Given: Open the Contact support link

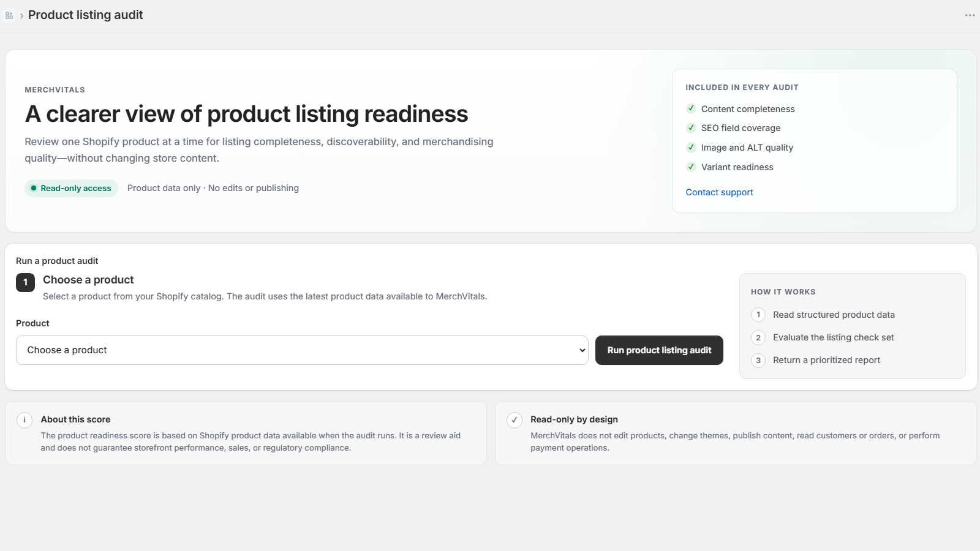Looking at the screenshot, I should click(719, 192).
